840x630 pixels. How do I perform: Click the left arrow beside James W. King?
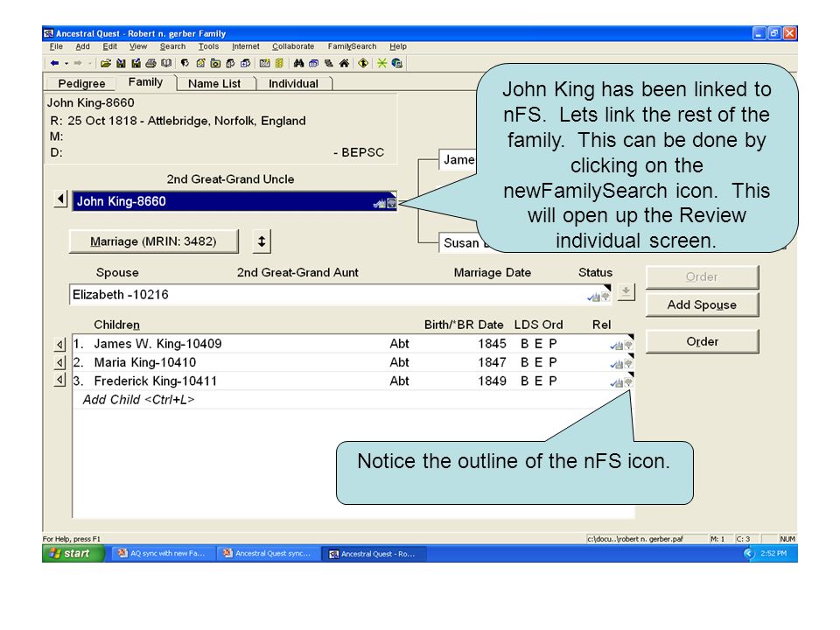(60, 345)
